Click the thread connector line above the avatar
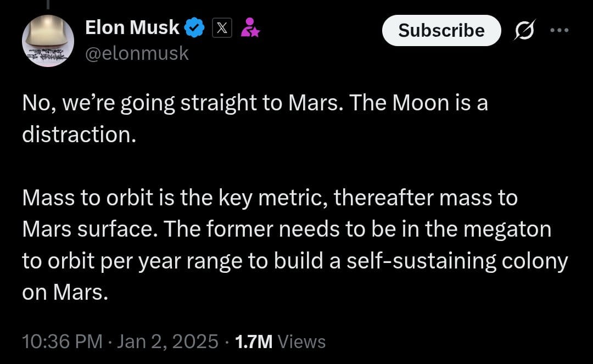593x364 pixels. (47, 4)
